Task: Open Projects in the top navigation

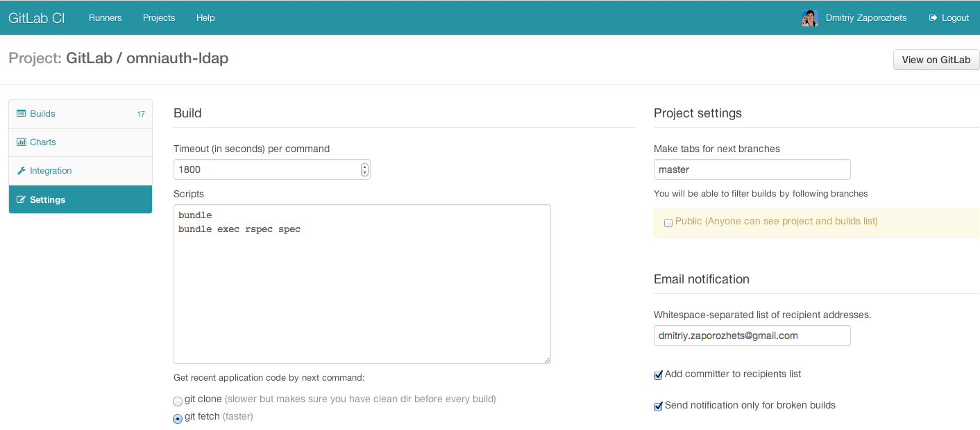Action: pos(159,18)
